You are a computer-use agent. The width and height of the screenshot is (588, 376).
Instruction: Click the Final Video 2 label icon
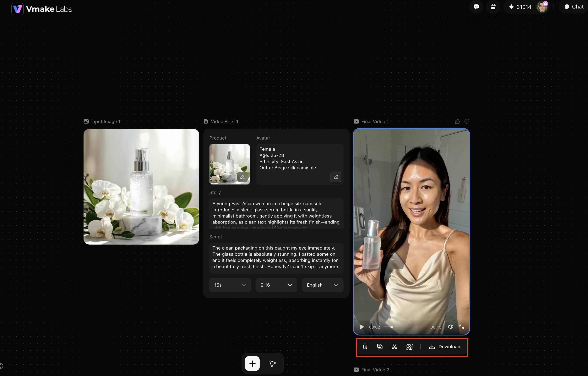click(356, 370)
